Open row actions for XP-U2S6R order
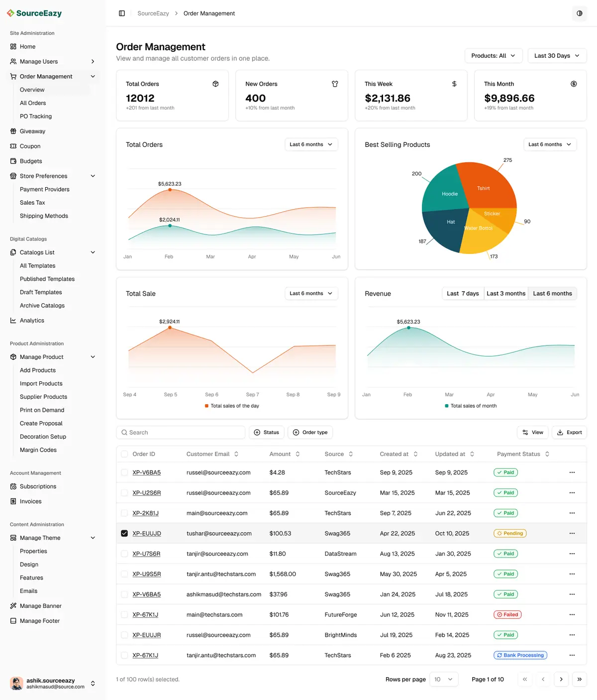The width and height of the screenshot is (597, 700). [572, 493]
